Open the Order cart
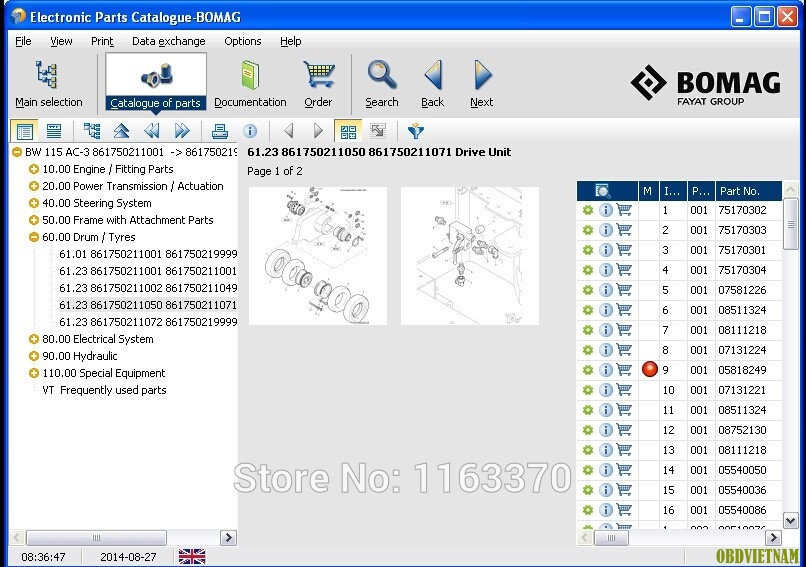This screenshot has height=567, width=806. click(x=318, y=84)
